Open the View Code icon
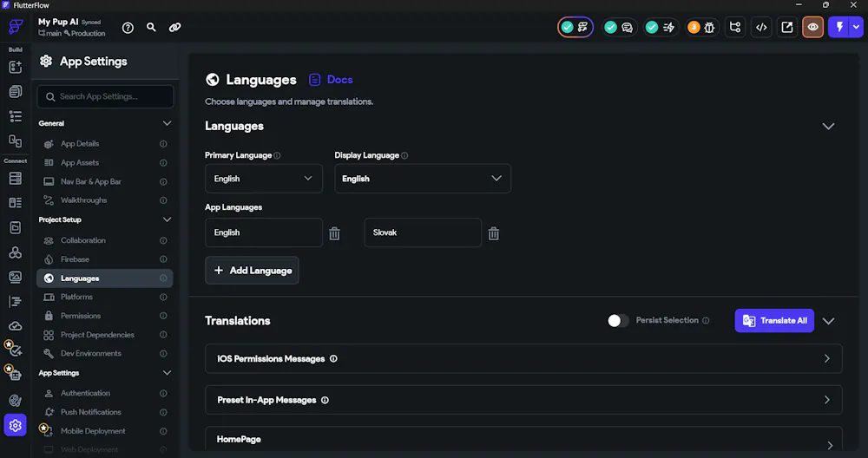The image size is (868, 458). tap(762, 27)
